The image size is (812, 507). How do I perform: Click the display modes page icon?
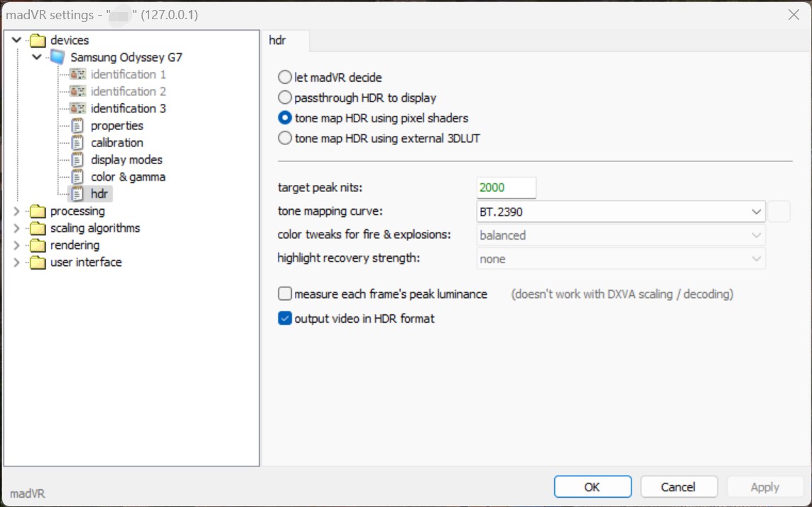(78, 160)
